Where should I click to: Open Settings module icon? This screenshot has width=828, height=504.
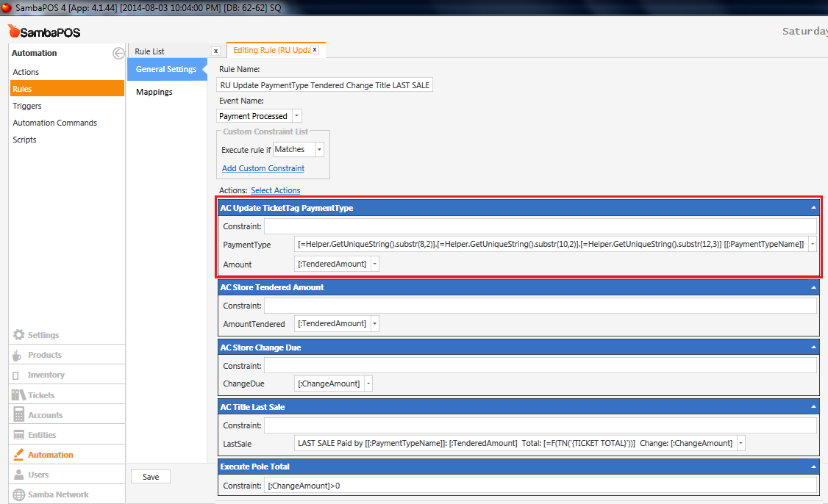point(18,334)
